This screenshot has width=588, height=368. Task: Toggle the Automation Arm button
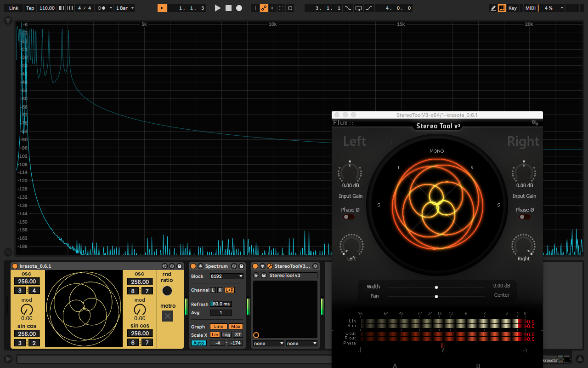point(264,8)
